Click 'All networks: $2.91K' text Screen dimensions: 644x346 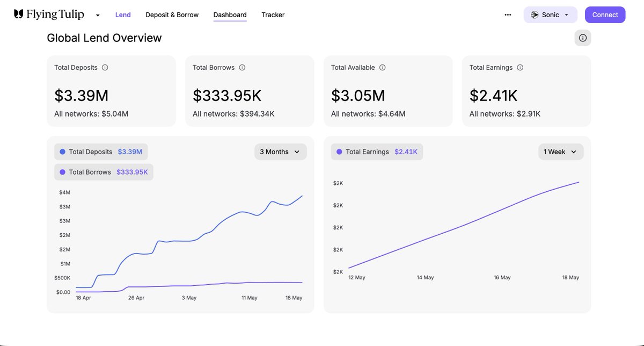point(505,114)
